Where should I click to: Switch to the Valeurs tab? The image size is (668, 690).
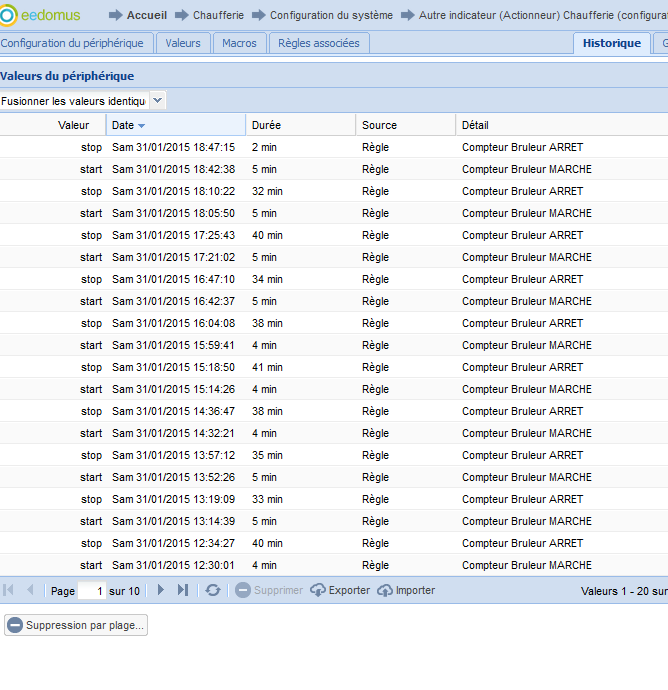(x=183, y=43)
